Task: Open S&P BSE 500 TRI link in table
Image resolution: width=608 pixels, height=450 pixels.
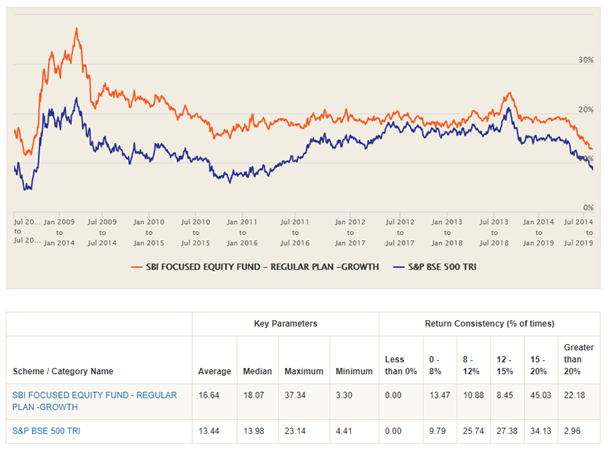Action: (x=48, y=432)
